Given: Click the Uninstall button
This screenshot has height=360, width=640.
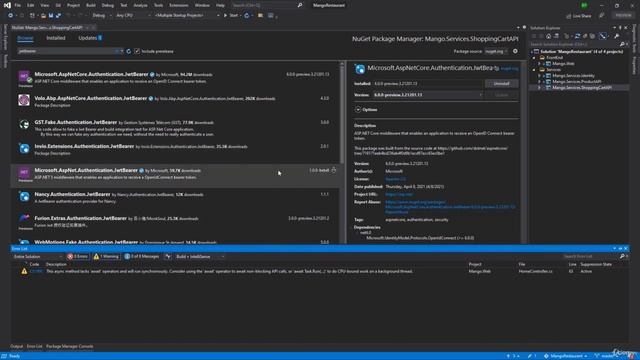Looking at the screenshot, I should coord(501,83).
